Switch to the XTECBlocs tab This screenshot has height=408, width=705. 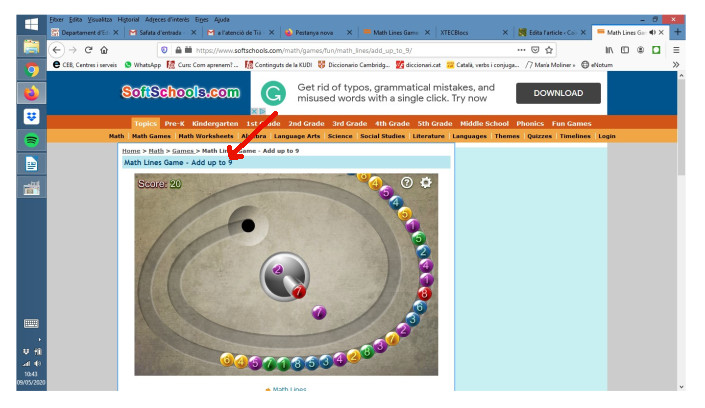[x=467, y=32]
